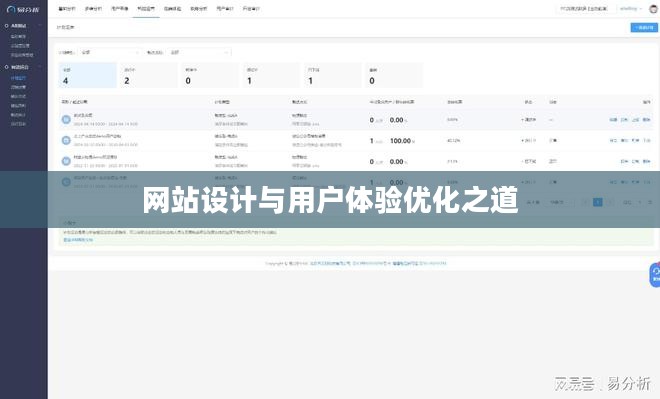Screen dimensions: 660x399
Task: Select the summary card showing count 4
Action: click(x=88, y=75)
